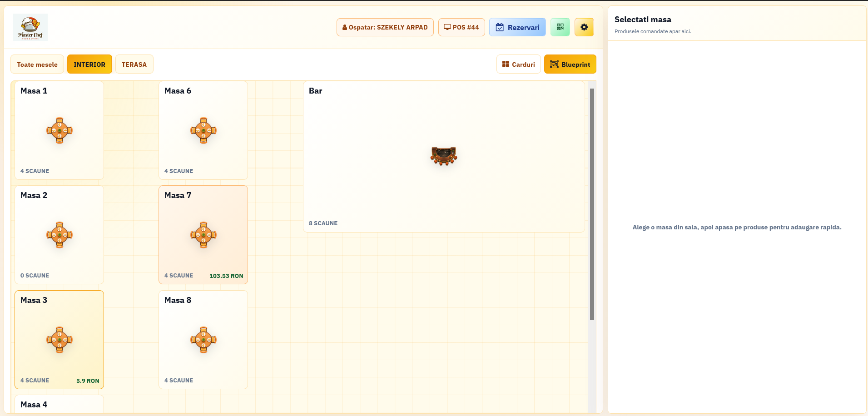Select the Masa 1 table icon

(60, 130)
